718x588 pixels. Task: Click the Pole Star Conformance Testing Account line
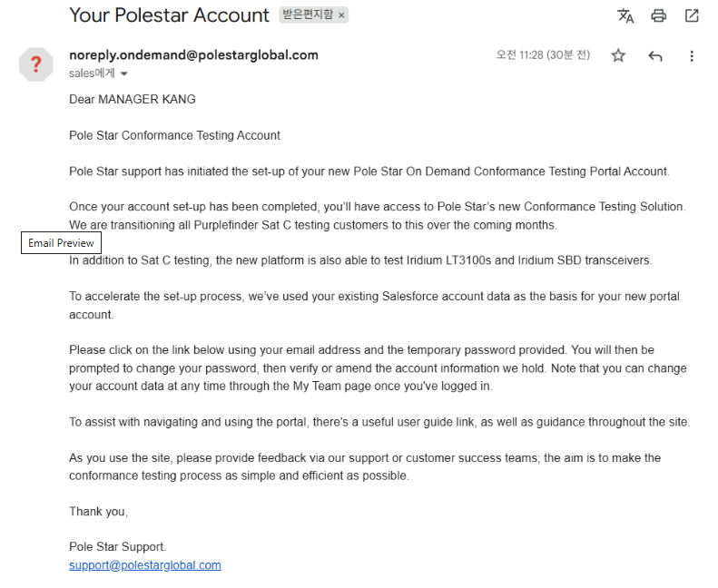174,135
